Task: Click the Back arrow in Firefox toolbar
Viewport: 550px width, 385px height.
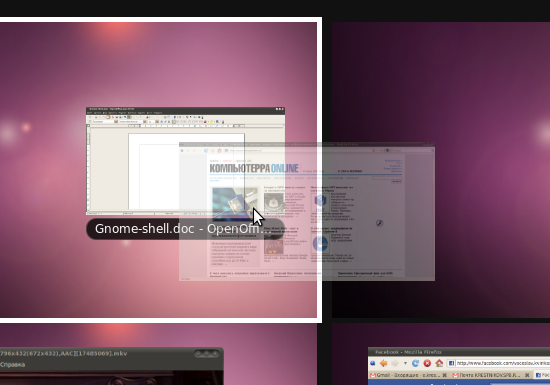Action: pyautogui.click(x=383, y=363)
